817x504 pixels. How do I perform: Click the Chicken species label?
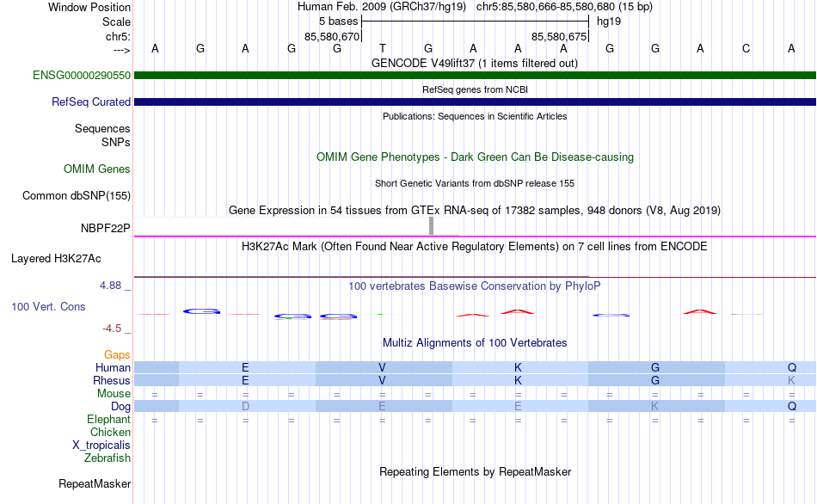click(x=110, y=432)
